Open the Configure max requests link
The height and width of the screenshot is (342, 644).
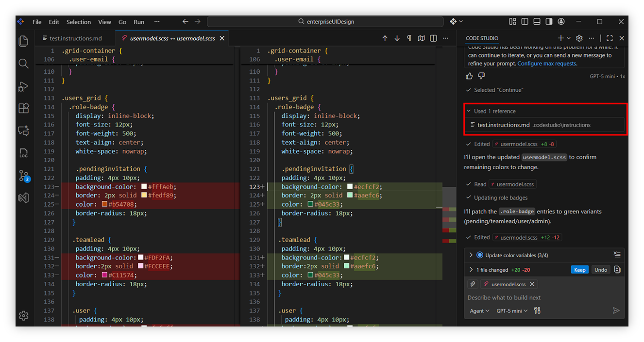[546, 64]
